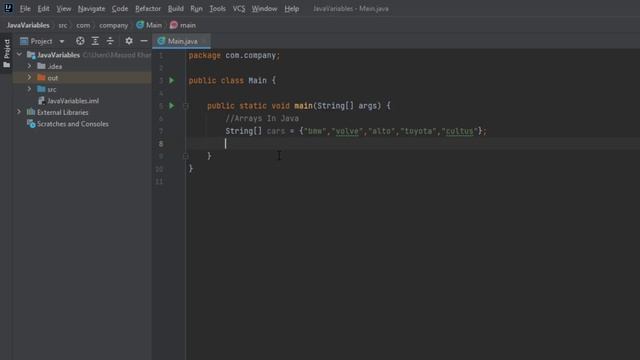640x360 pixels.
Task: Click the "Main" class name in code
Action: coord(257,80)
